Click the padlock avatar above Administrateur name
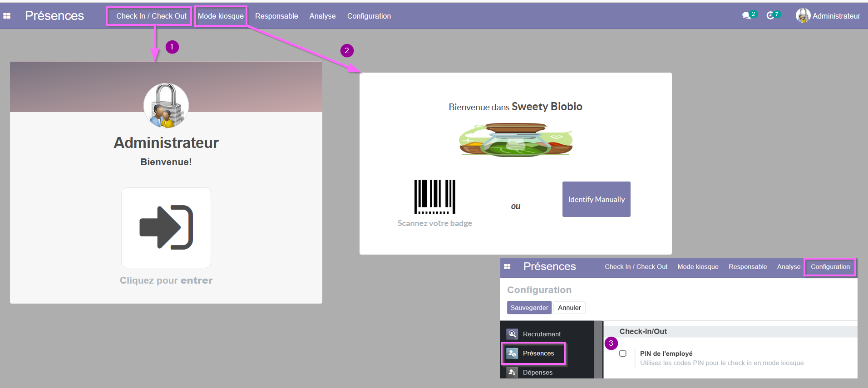The image size is (868, 388). [x=166, y=105]
